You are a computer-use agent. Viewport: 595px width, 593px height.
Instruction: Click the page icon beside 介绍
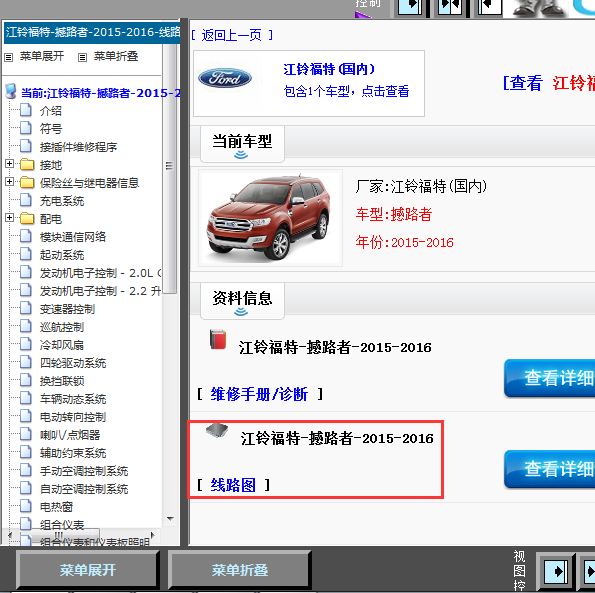click(x=26, y=110)
